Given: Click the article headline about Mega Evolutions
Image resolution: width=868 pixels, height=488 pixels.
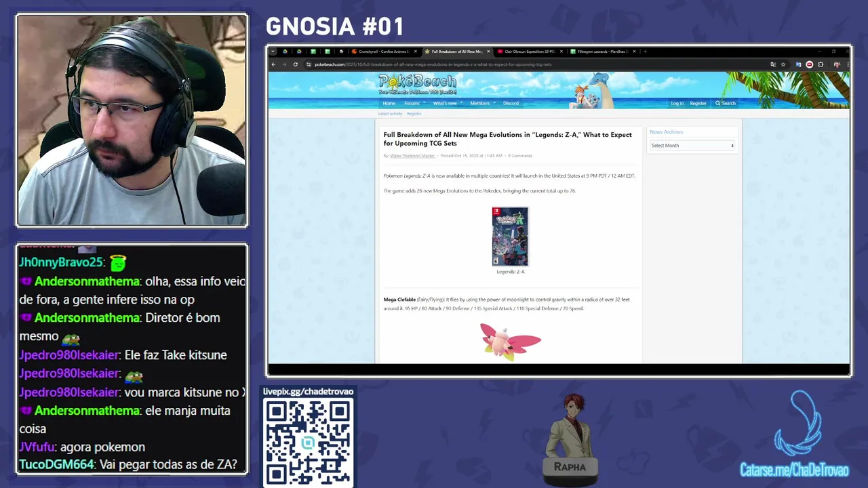Looking at the screenshot, I should click(x=507, y=139).
